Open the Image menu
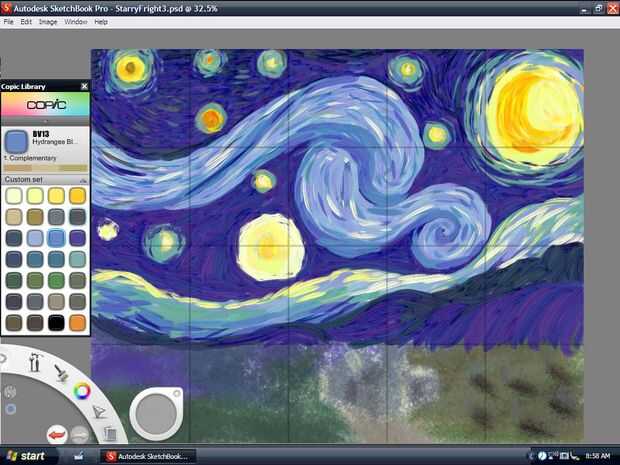The image size is (620, 465). coord(48,22)
